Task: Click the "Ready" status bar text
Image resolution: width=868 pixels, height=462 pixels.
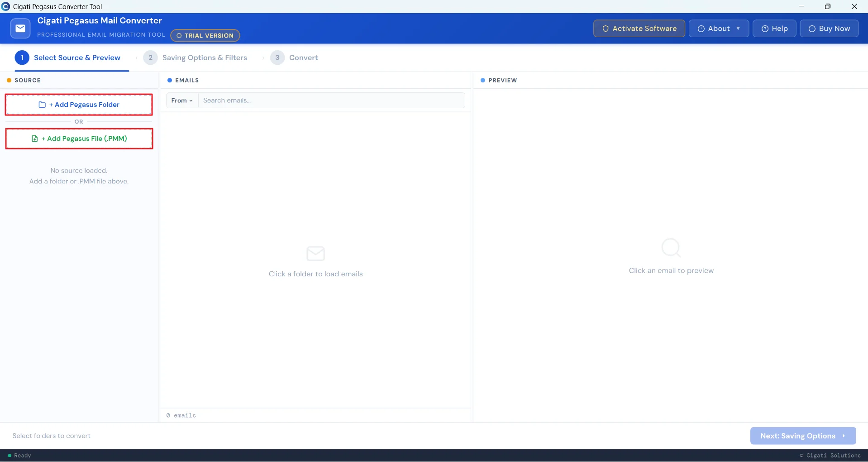Action: pyautogui.click(x=23, y=456)
